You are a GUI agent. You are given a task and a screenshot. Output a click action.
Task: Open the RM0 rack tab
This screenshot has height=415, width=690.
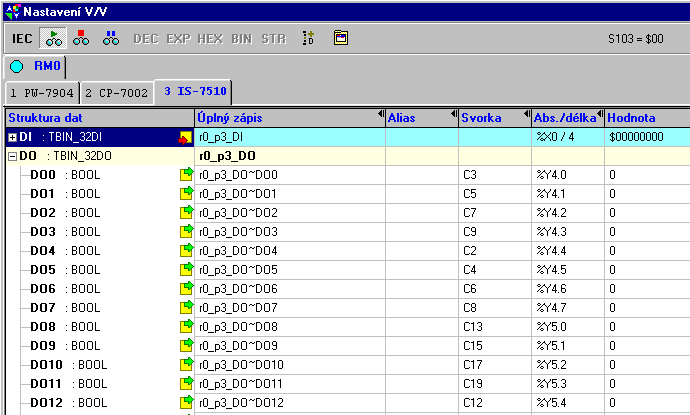click(35, 66)
